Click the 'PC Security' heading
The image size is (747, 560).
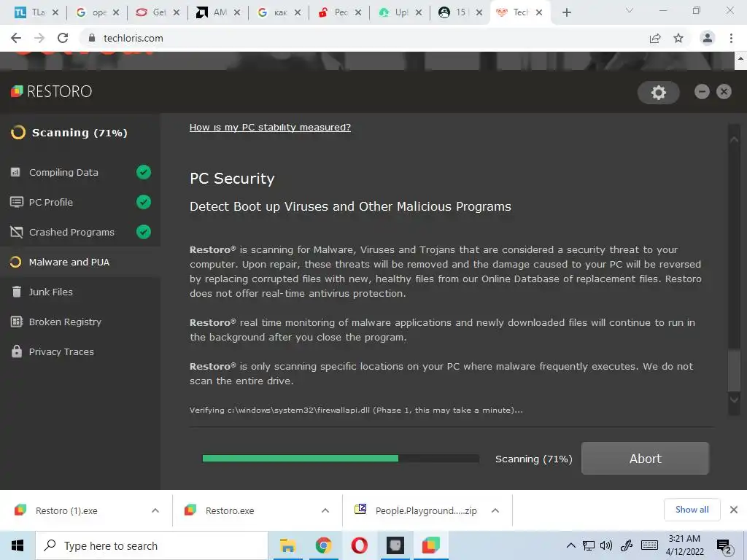[x=232, y=179]
